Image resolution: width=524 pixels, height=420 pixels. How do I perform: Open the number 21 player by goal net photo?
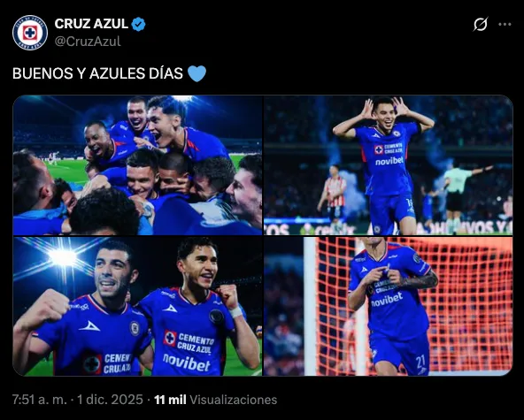click(388, 307)
